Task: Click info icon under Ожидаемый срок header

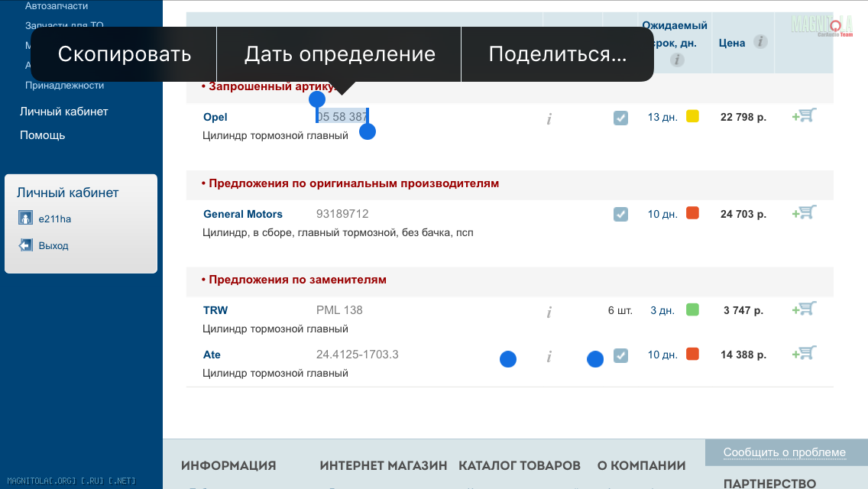Action: click(676, 60)
